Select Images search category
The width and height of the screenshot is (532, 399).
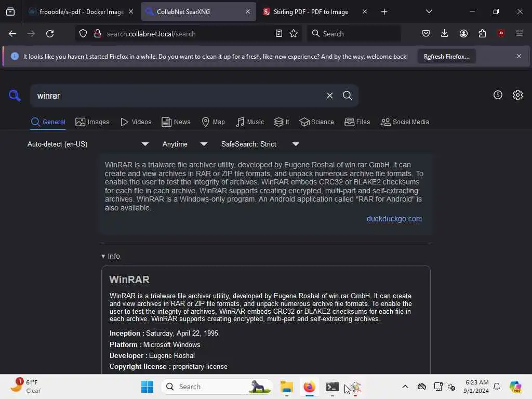[x=92, y=122]
